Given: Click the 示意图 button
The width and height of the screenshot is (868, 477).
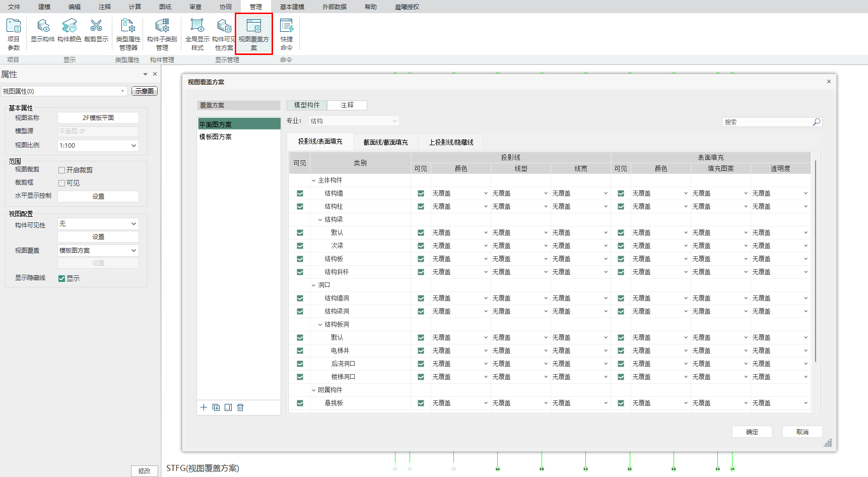Looking at the screenshot, I should pos(145,91).
